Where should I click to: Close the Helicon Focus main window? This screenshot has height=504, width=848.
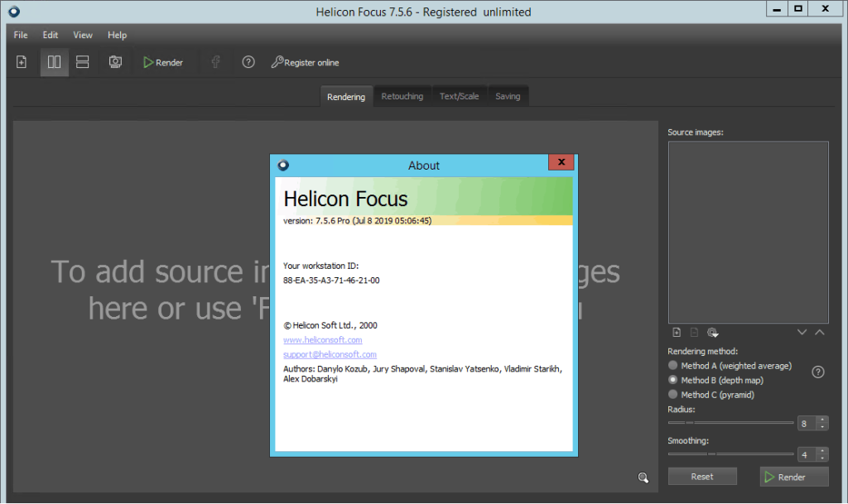[x=826, y=9]
